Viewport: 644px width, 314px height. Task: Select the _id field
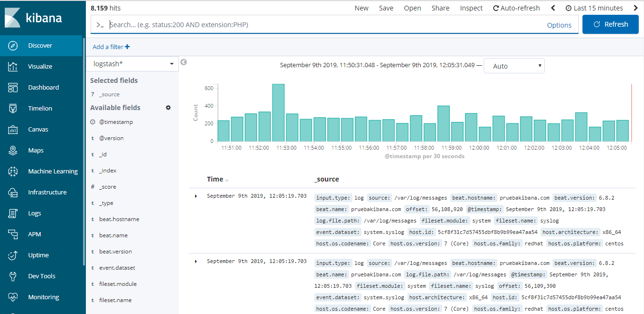[103, 154]
